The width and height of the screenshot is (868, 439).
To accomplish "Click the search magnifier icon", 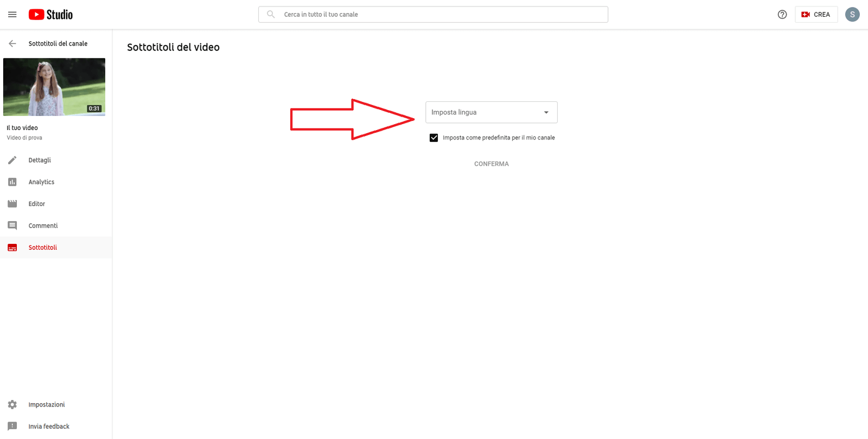I will [x=271, y=15].
